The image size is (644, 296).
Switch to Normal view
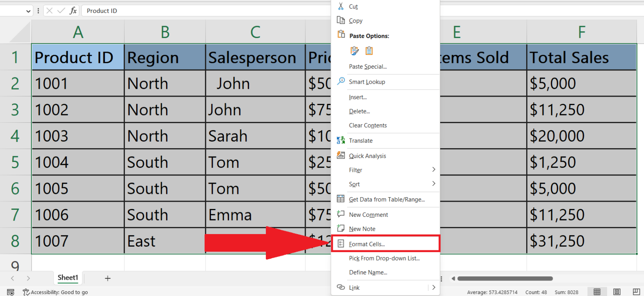(x=597, y=292)
